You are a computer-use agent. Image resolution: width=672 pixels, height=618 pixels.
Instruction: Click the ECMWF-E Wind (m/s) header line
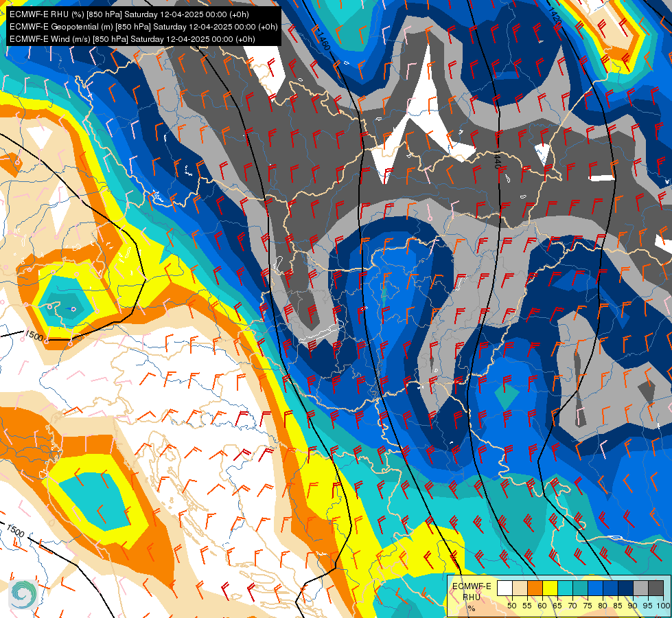[x=132, y=39]
